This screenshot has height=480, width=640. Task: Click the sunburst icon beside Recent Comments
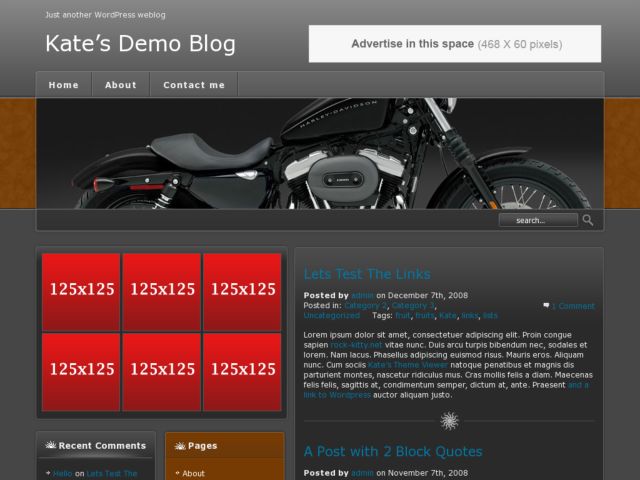[50, 446]
